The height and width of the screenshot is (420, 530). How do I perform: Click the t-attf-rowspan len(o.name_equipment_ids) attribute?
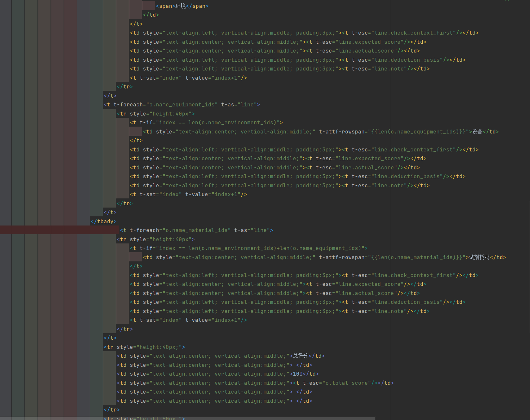click(394, 132)
